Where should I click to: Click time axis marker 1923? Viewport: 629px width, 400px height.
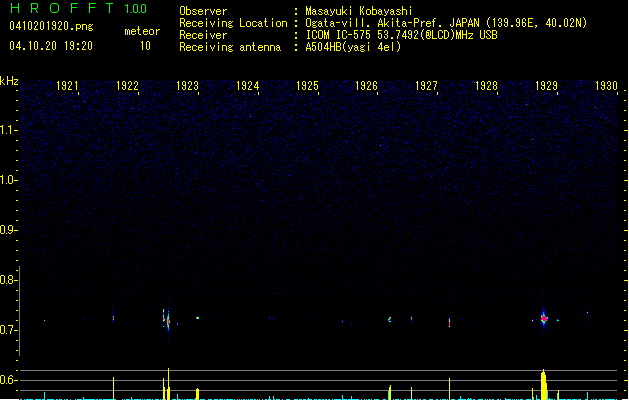pos(187,86)
